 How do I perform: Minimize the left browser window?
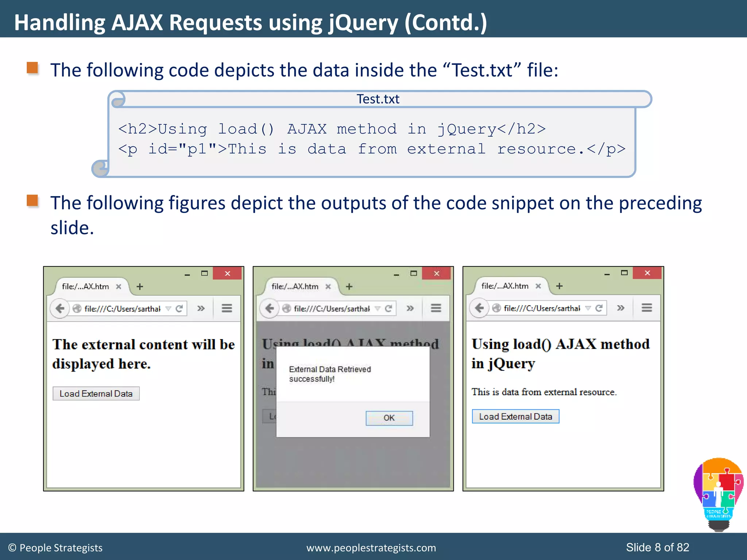coord(187,274)
